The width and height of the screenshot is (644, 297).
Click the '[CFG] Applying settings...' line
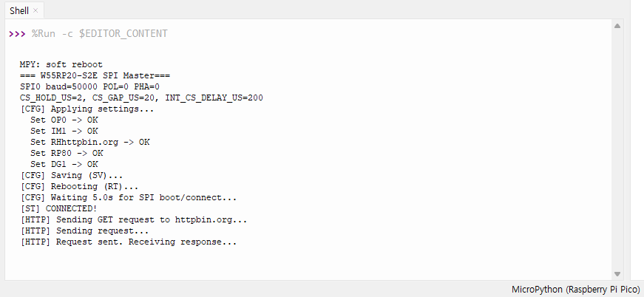point(87,109)
